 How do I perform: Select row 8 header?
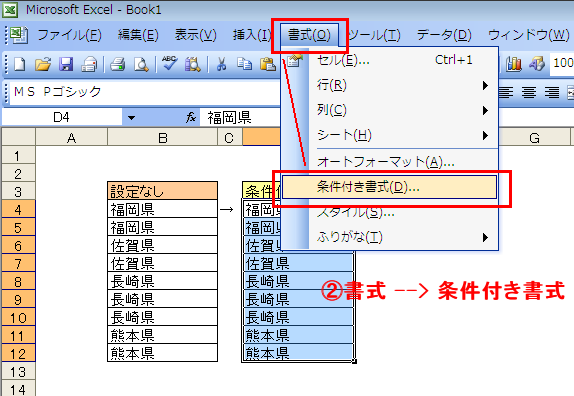point(18,281)
